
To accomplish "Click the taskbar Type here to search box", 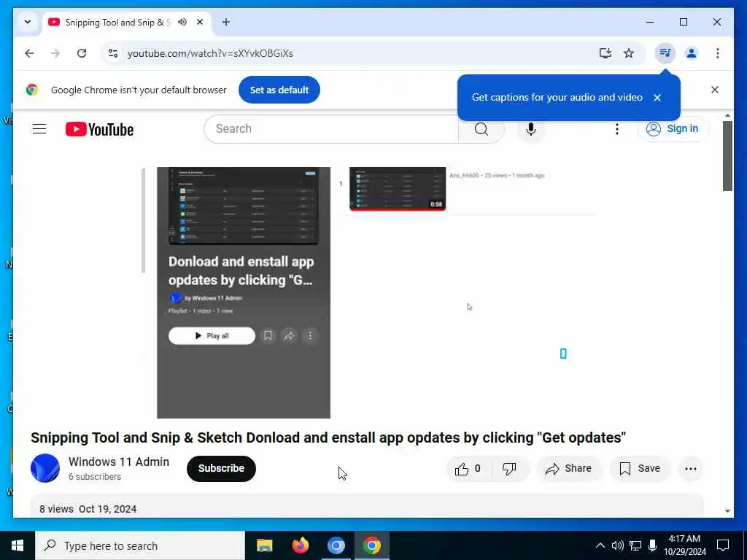I will 140,545.
